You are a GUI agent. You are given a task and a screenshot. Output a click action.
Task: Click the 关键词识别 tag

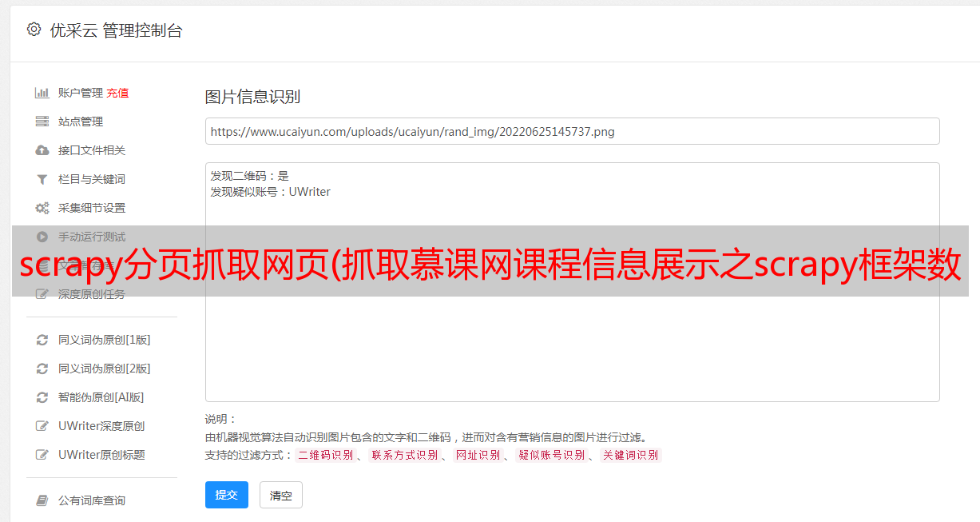click(631, 455)
